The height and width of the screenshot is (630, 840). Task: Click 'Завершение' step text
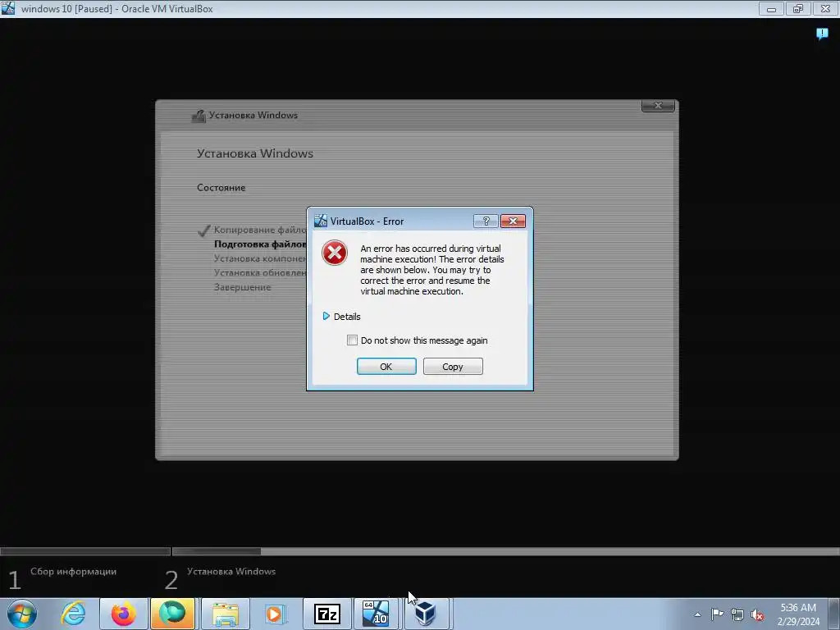[243, 287]
